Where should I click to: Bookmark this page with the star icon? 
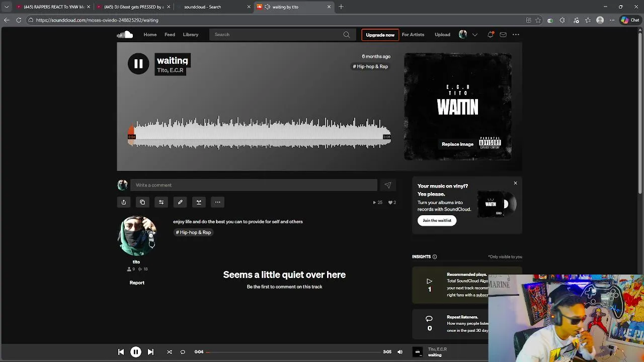538,20
